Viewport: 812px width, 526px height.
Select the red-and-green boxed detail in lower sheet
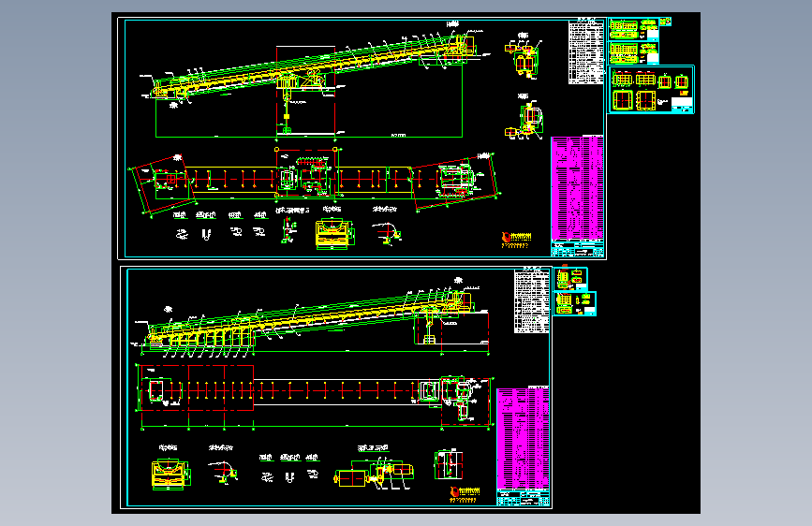coord(449,464)
